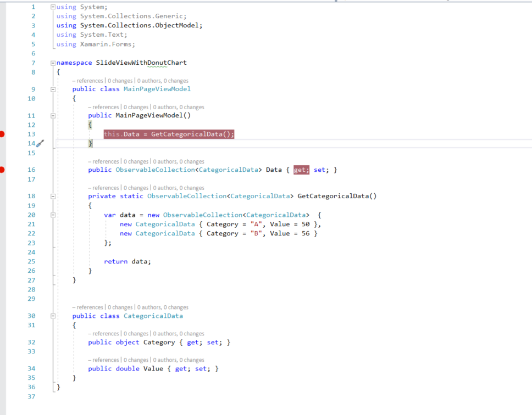This screenshot has width=532, height=415.
Task: Click the value 56 on line 22
Action: click(x=306, y=233)
